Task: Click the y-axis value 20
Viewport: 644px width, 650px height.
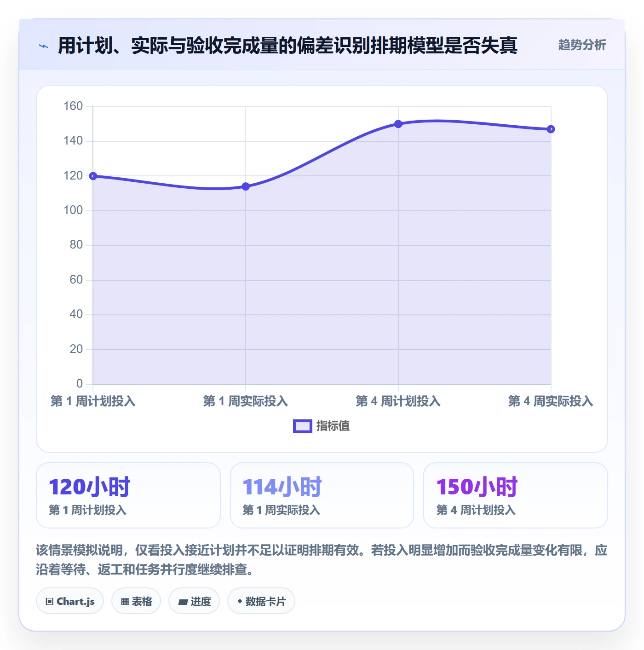Action: point(76,349)
